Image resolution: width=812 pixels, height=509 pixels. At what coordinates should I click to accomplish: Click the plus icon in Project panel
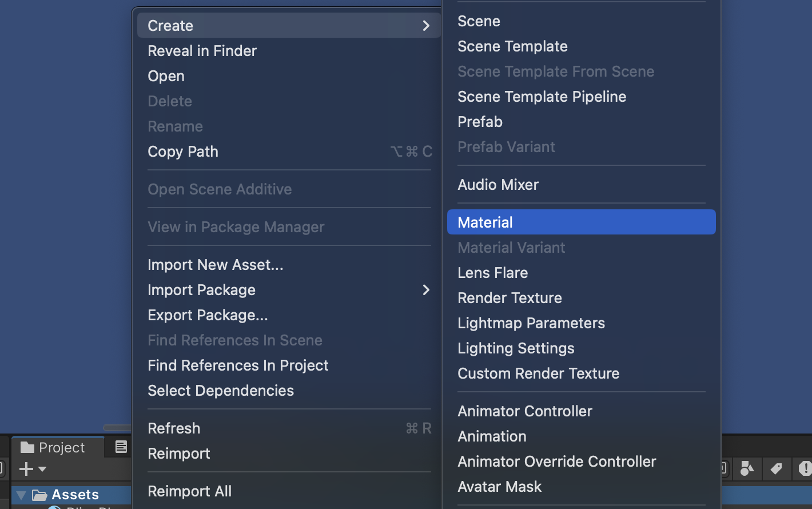tap(26, 470)
